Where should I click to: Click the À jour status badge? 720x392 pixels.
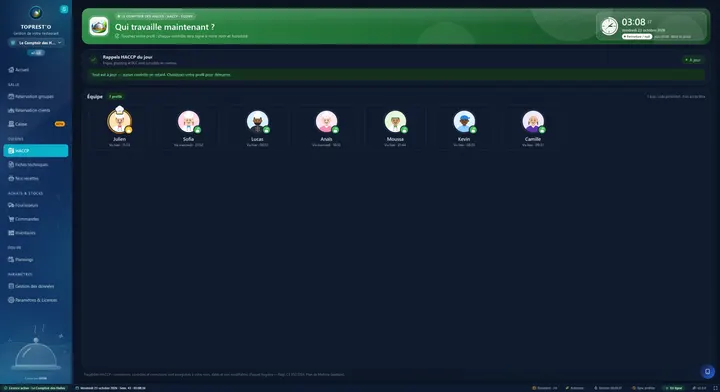point(693,60)
